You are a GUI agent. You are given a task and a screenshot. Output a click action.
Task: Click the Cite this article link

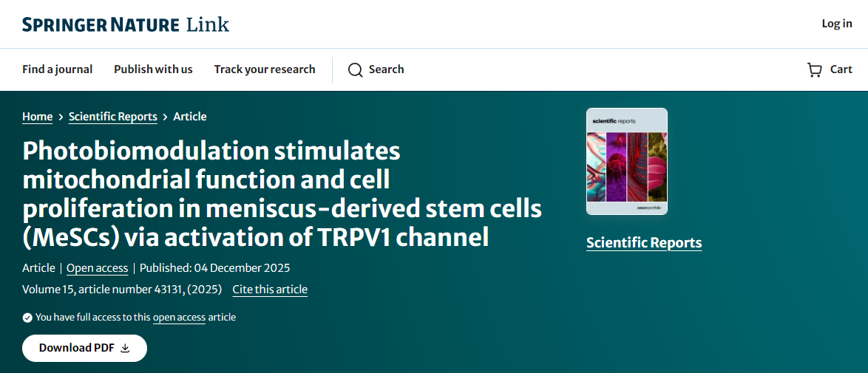tap(270, 290)
